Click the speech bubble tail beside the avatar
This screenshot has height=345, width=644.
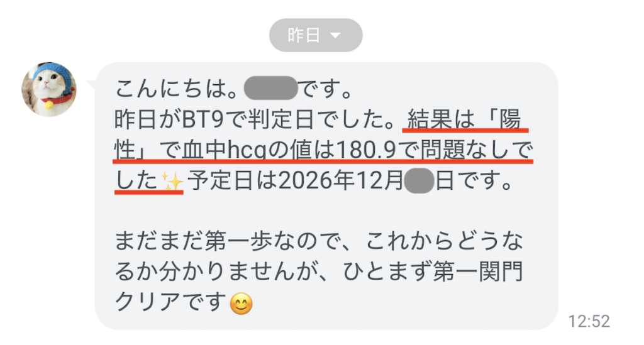tap(92, 85)
